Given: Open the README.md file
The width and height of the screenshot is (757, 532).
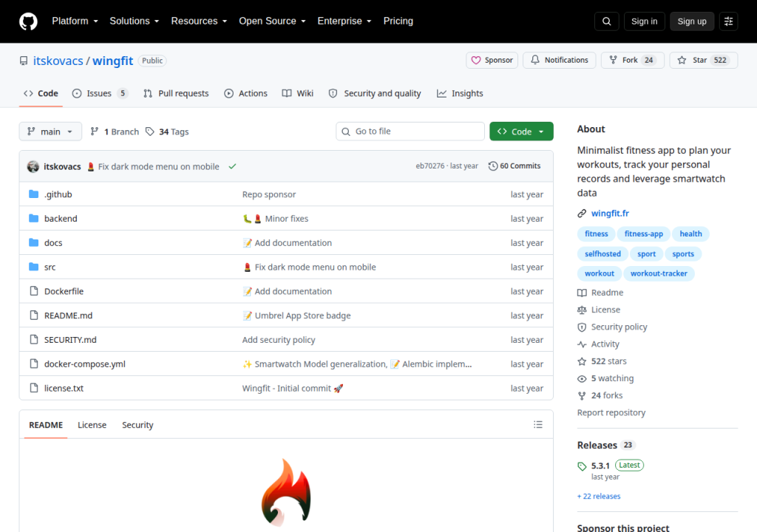Looking at the screenshot, I should (68, 316).
